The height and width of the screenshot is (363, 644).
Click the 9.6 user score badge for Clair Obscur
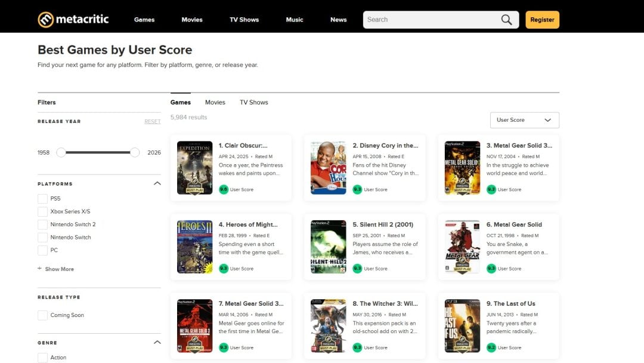tap(224, 189)
